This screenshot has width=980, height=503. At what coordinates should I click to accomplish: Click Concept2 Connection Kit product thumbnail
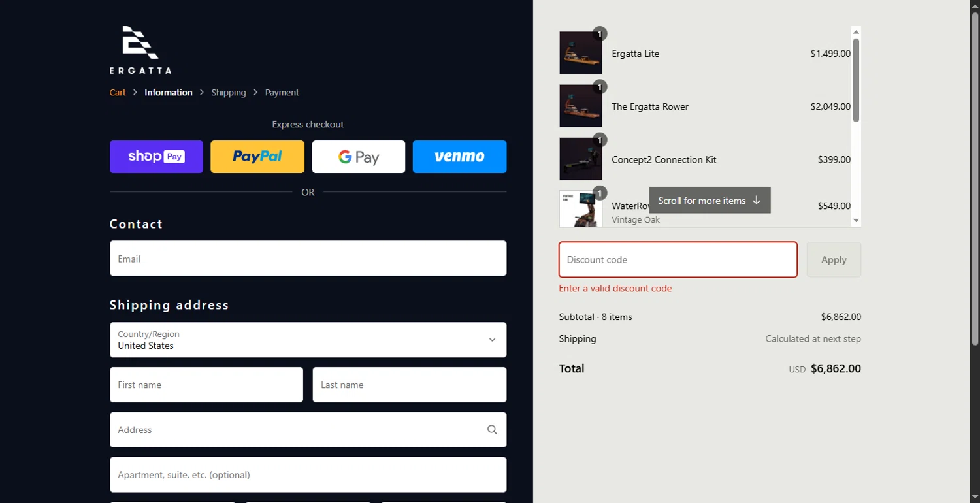(x=580, y=159)
